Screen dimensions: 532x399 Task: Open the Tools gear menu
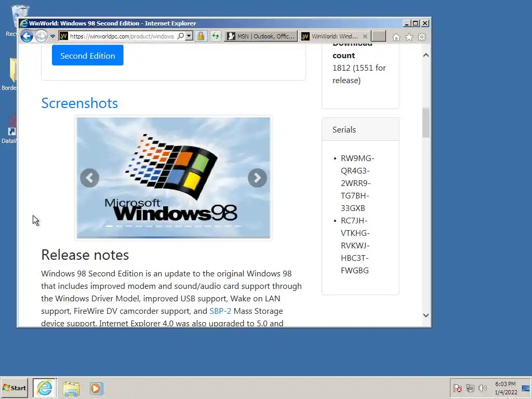[x=422, y=37]
